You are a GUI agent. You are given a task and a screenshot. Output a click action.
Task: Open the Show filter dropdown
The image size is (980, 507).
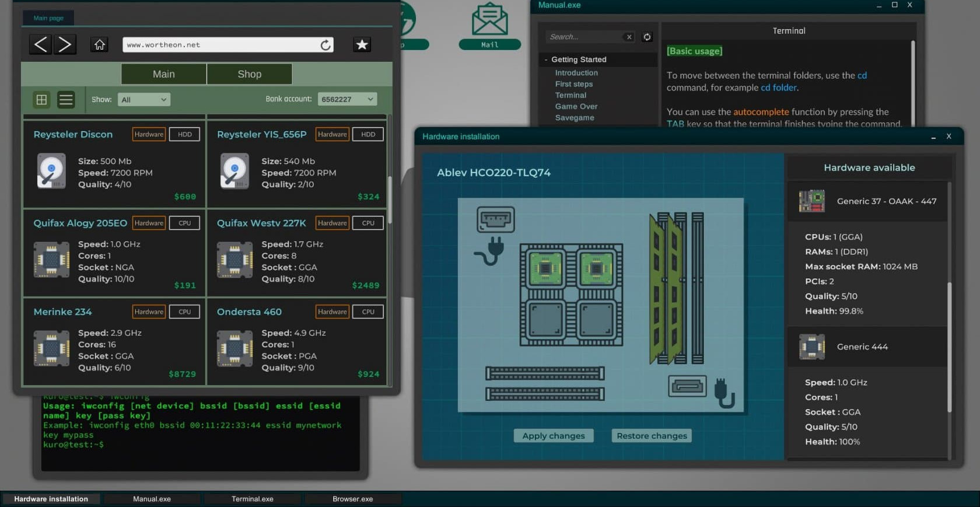pos(143,100)
